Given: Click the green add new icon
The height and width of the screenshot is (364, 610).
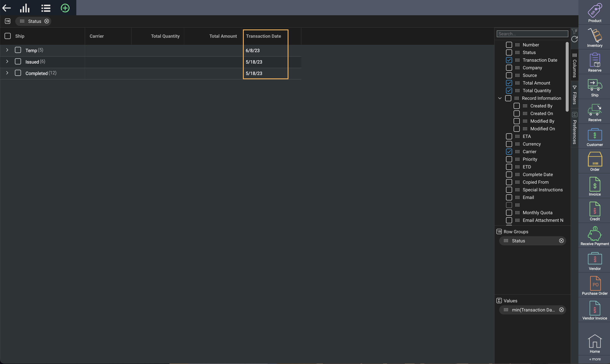Looking at the screenshot, I should click(x=65, y=8).
